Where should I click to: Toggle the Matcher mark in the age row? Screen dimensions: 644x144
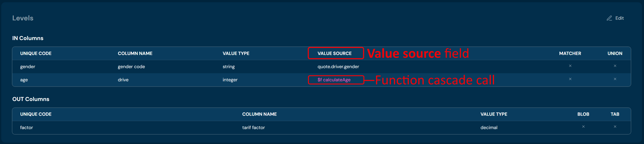point(570,79)
